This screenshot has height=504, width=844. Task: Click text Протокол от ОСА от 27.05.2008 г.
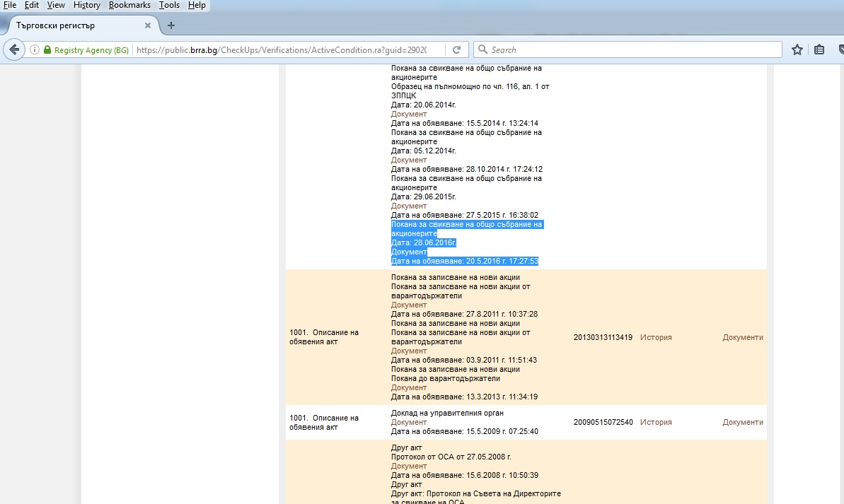(x=451, y=457)
